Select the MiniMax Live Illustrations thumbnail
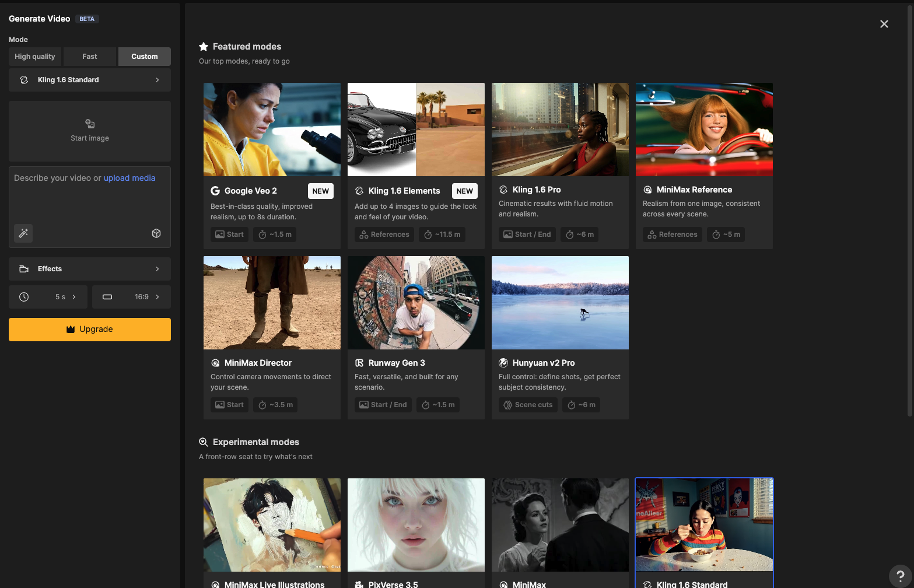Image resolution: width=914 pixels, height=588 pixels. (x=272, y=525)
